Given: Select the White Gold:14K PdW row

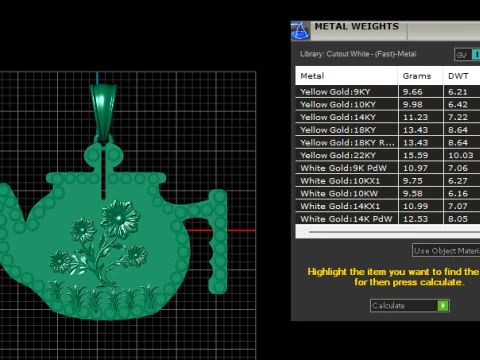Looking at the screenshot, I should pos(388,219).
